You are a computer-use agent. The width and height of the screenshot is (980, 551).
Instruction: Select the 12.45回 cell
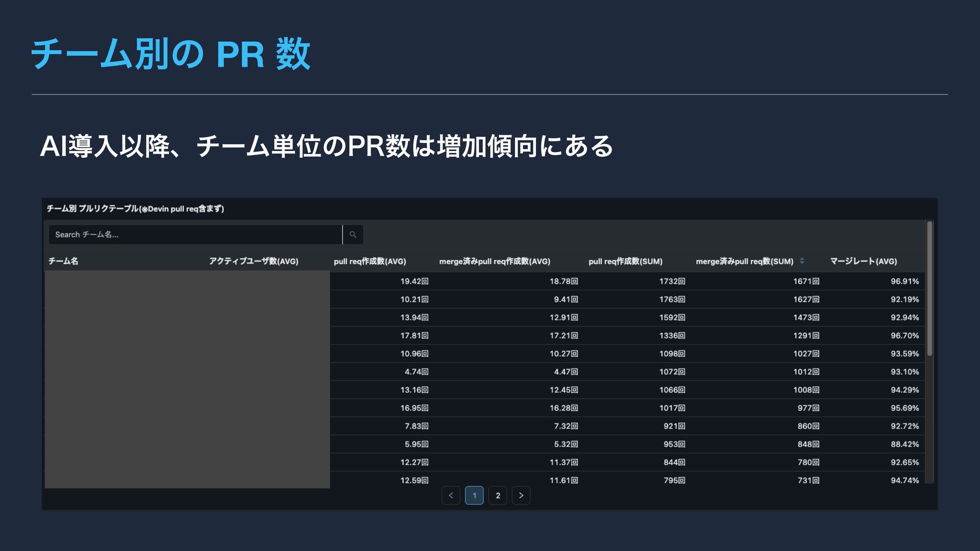564,390
